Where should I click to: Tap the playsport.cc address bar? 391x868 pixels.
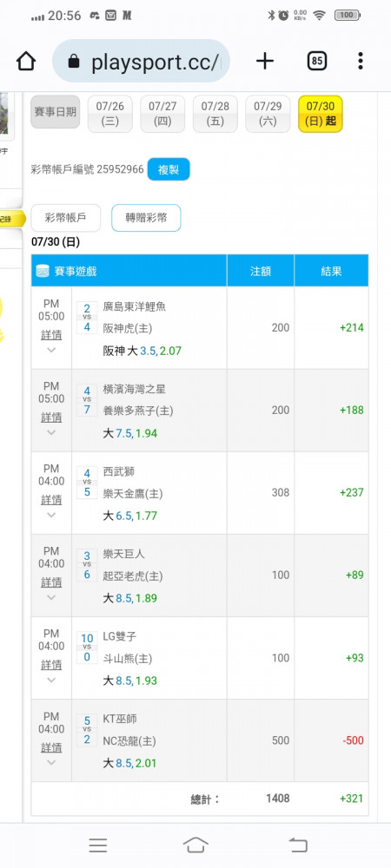141,62
